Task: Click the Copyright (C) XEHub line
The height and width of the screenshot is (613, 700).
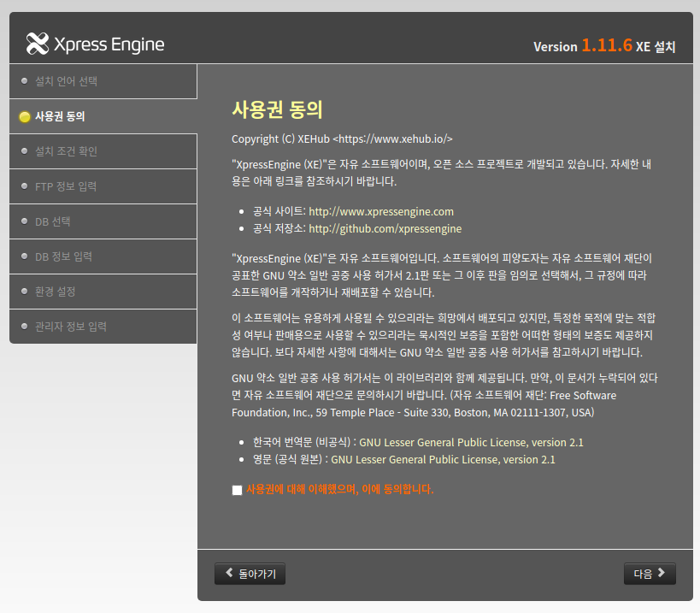Action: 342,139
